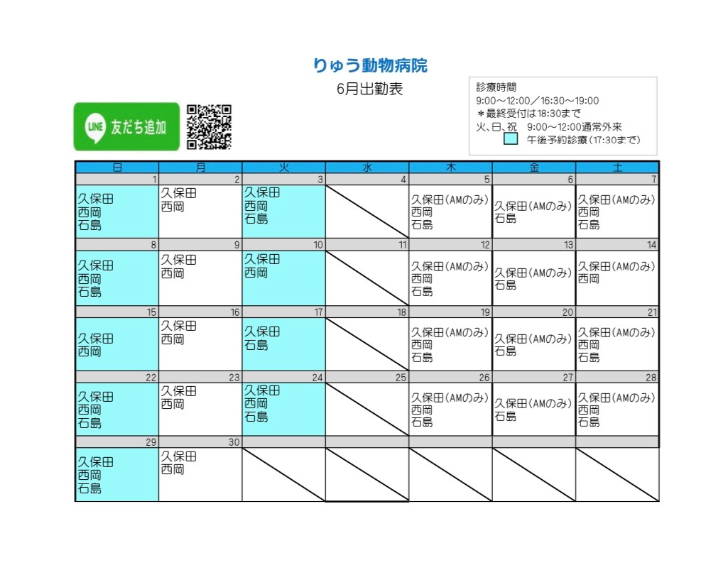Click the staff cell for June 27
728x570 pixels.
pyautogui.click(x=534, y=409)
